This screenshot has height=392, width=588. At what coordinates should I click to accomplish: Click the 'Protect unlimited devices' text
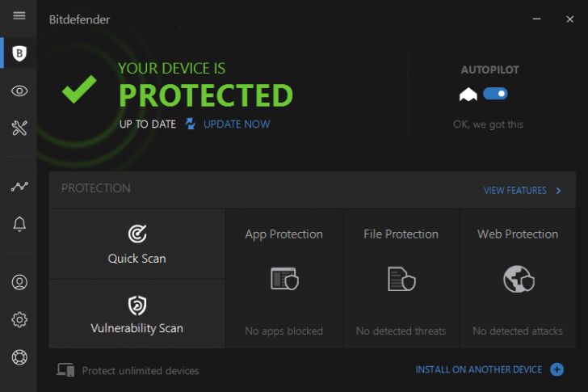141,371
